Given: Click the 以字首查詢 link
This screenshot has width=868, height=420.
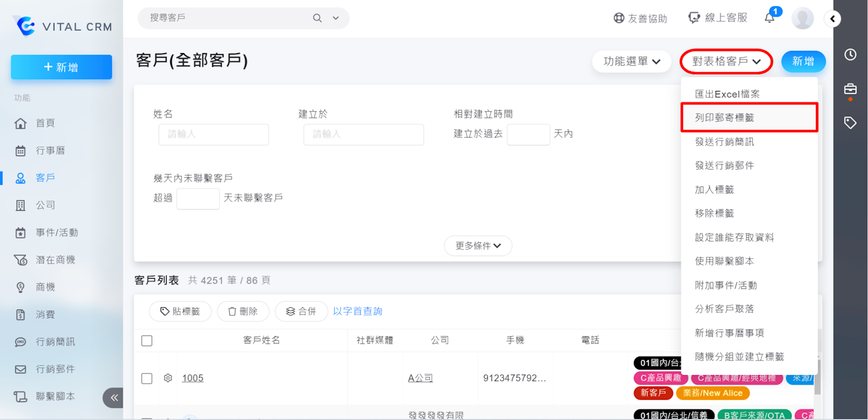Looking at the screenshot, I should (x=358, y=312).
